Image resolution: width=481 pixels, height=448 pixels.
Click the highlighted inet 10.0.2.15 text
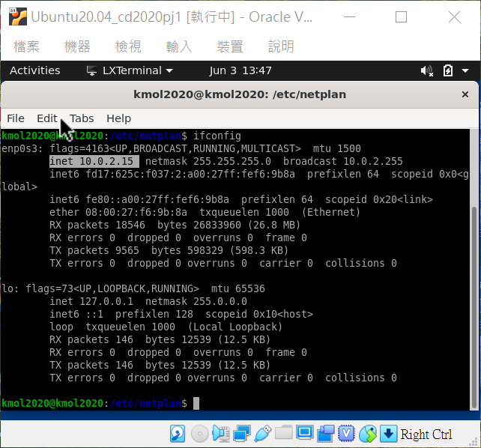click(x=94, y=161)
